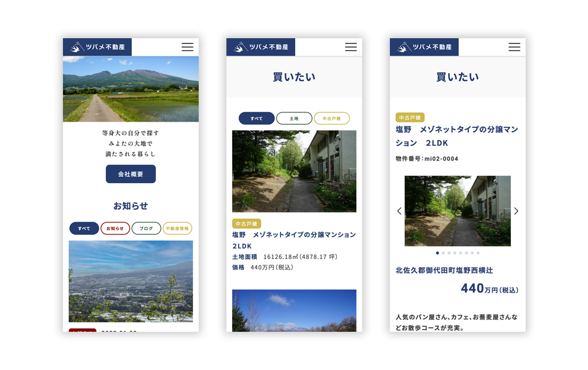
Task: Click 物件番号:mi02-0004 text
Action: [x=427, y=159]
